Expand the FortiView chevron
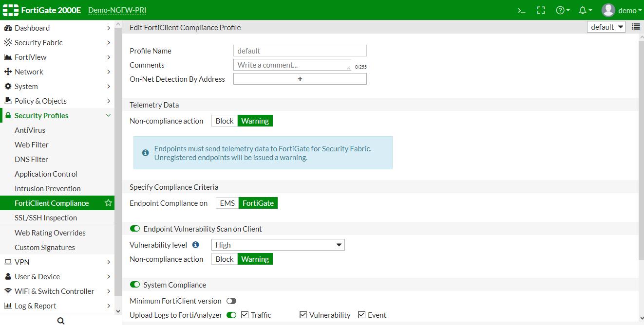The image size is (644, 325). click(x=108, y=57)
